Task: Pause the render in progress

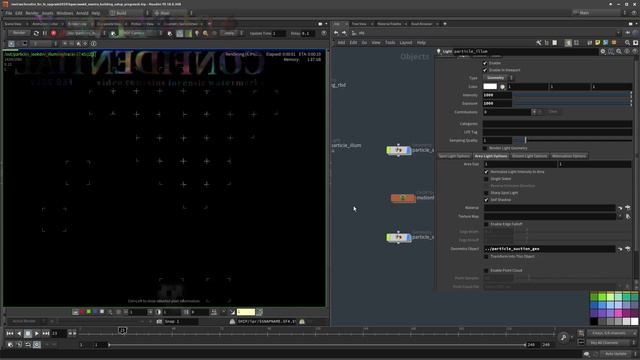Action: coord(45,33)
